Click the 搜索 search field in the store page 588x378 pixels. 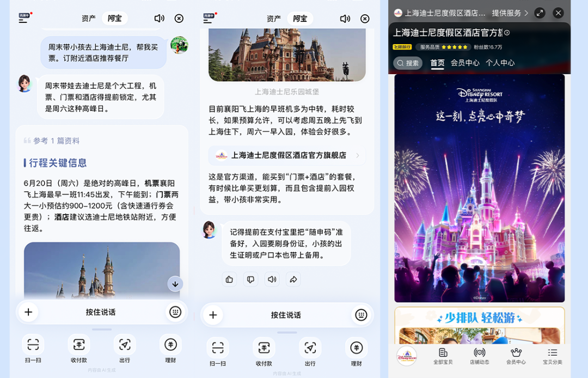[408, 63]
